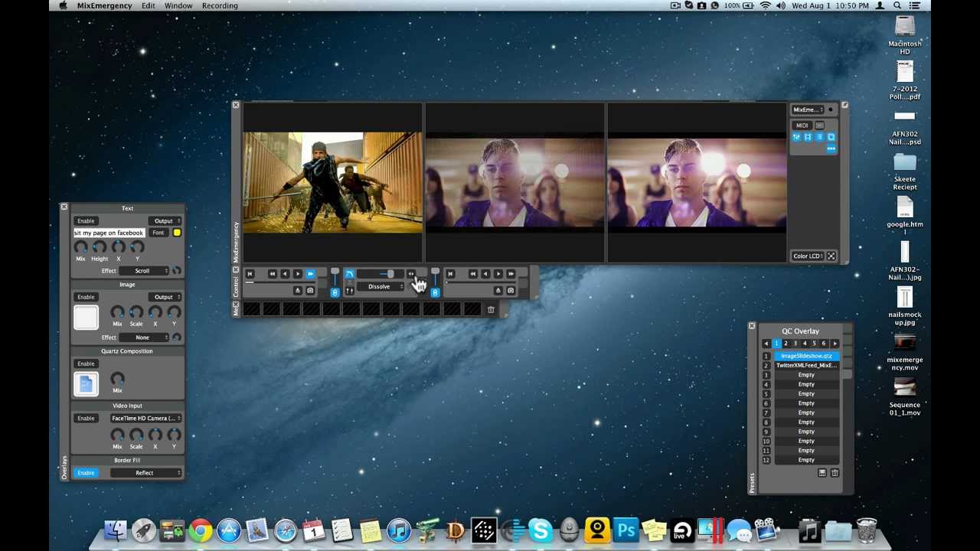Open the Edit menu

(148, 5)
